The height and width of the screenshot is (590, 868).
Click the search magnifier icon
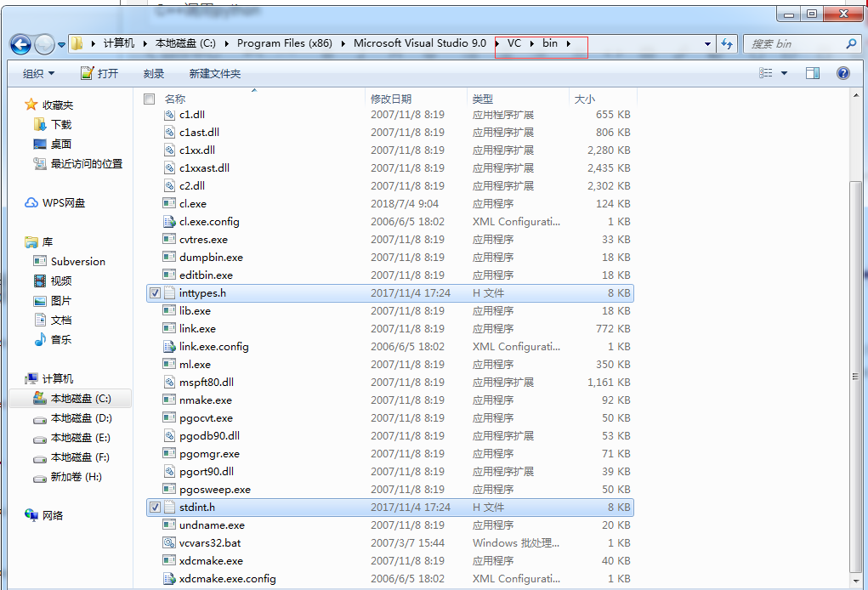(851, 43)
